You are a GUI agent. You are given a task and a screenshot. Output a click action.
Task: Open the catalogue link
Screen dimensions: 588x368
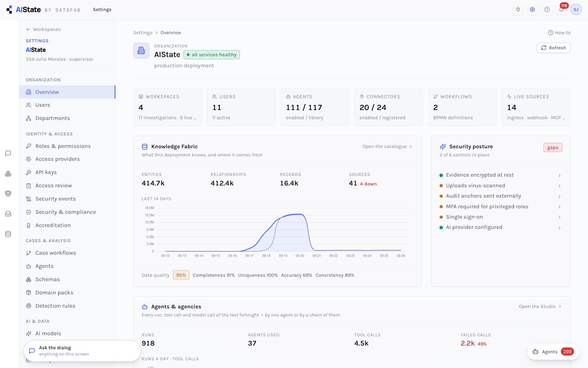coord(387,146)
